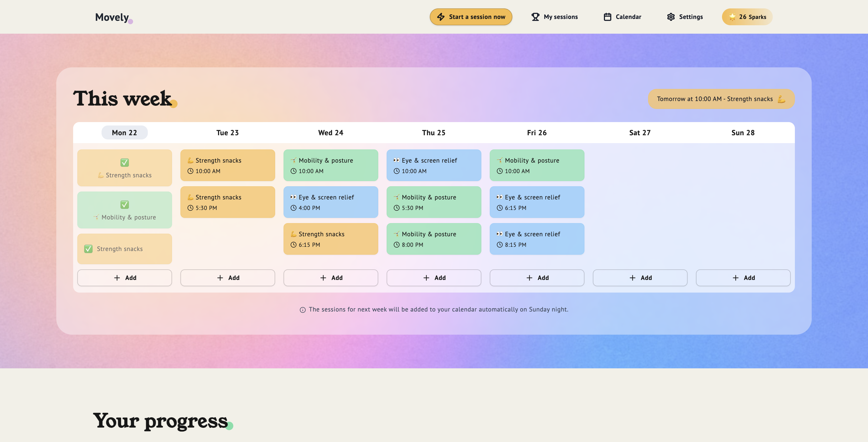Open Friday's 8:15 PM Eye & screen relief

click(537, 239)
